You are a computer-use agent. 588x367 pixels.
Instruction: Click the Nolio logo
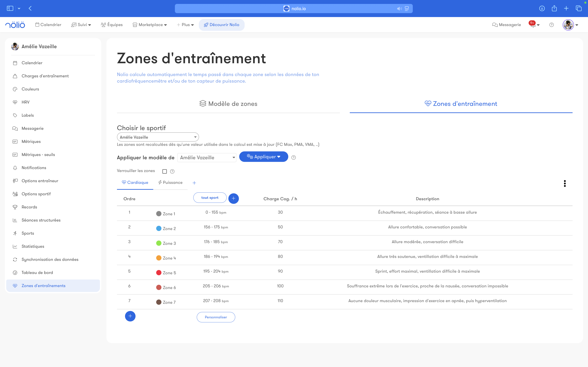tap(15, 25)
